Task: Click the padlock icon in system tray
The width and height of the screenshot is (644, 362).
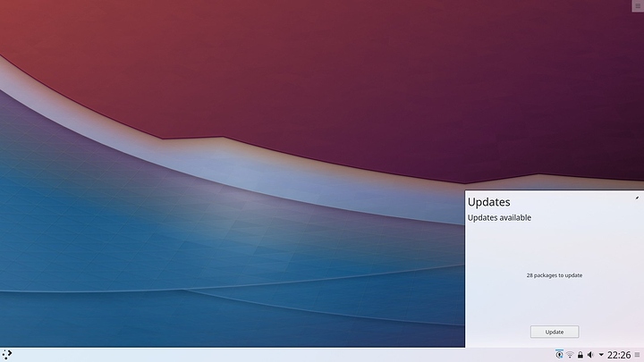Action: coord(580,355)
